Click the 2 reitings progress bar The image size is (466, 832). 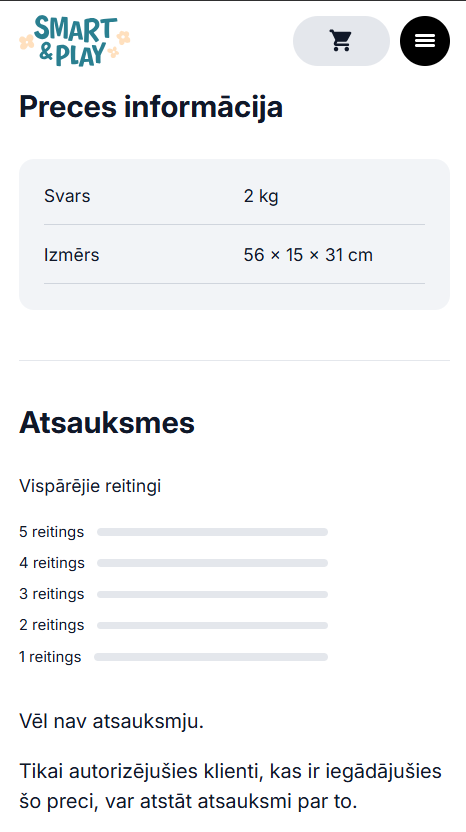[212, 626]
